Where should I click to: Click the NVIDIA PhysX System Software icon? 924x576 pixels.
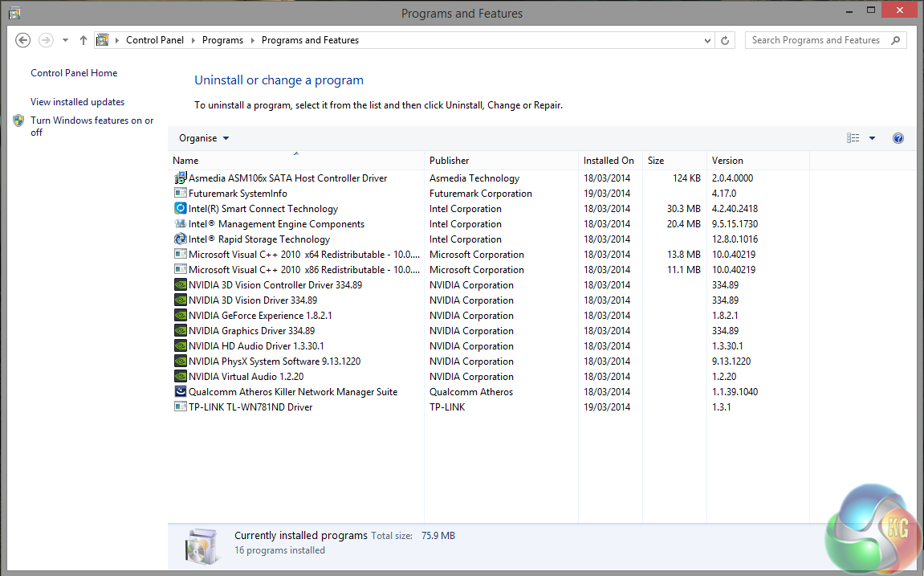pyautogui.click(x=181, y=362)
